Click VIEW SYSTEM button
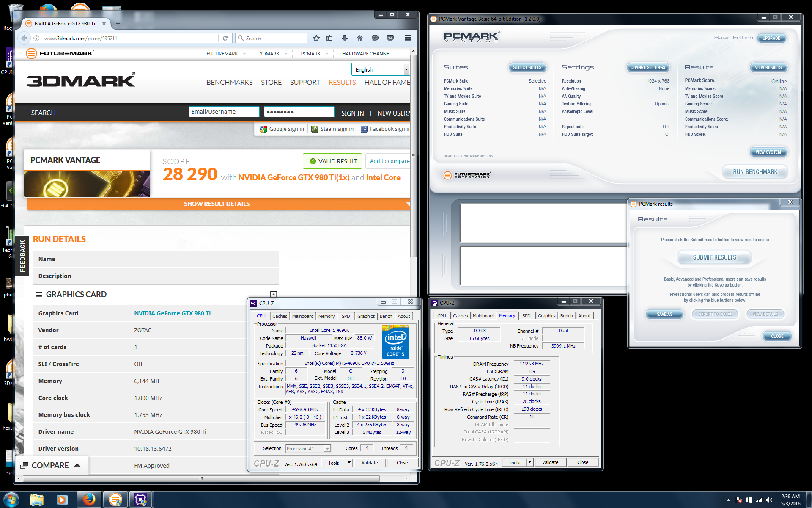812x508 pixels. click(768, 152)
